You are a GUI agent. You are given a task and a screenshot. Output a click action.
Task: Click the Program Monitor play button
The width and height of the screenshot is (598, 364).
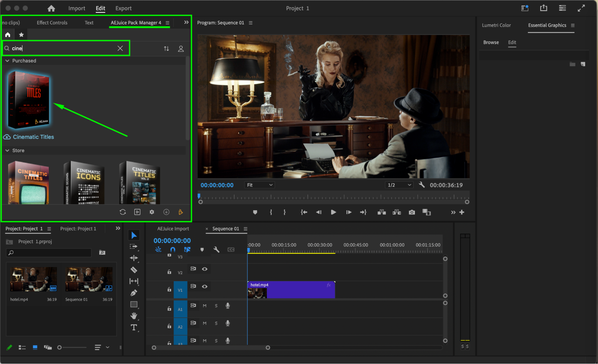tap(333, 212)
